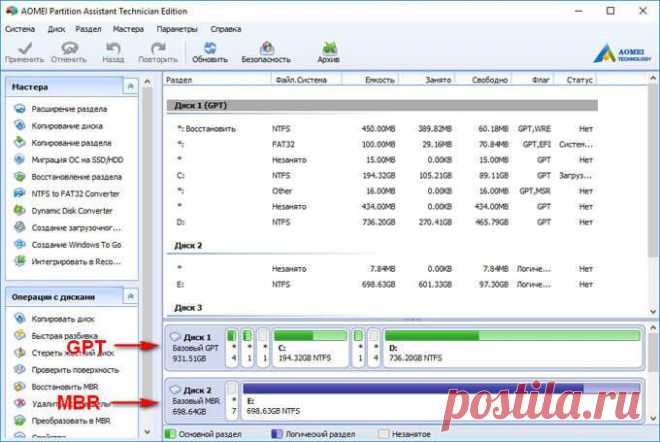
Task: Sort by the Файл.Система column header
Action: (306, 80)
